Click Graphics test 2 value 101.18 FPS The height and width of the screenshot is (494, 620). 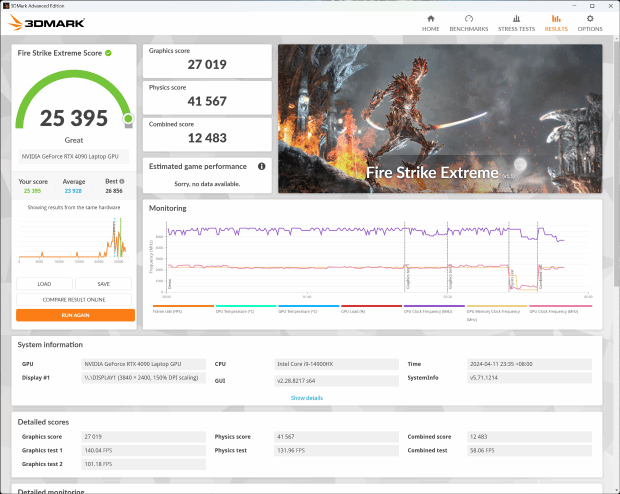click(x=143, y=464)
